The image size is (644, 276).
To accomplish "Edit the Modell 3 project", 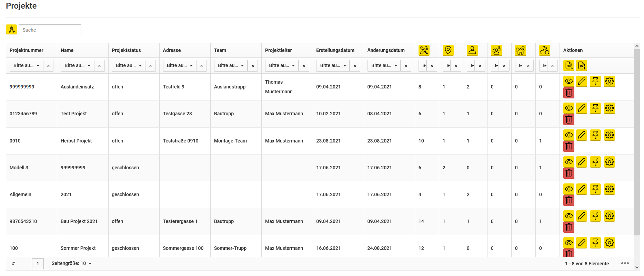I will [x=582, y=162].
